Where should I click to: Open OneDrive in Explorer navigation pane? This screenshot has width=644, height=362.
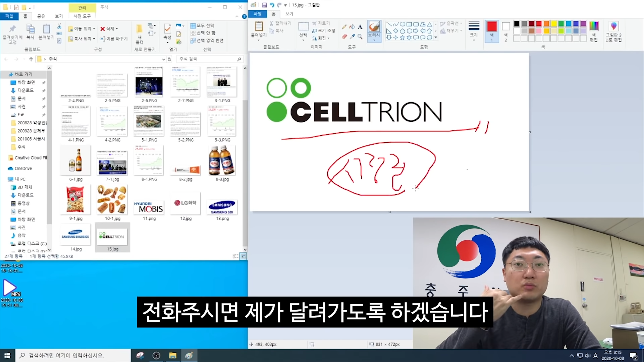click(x=23, y=169)
